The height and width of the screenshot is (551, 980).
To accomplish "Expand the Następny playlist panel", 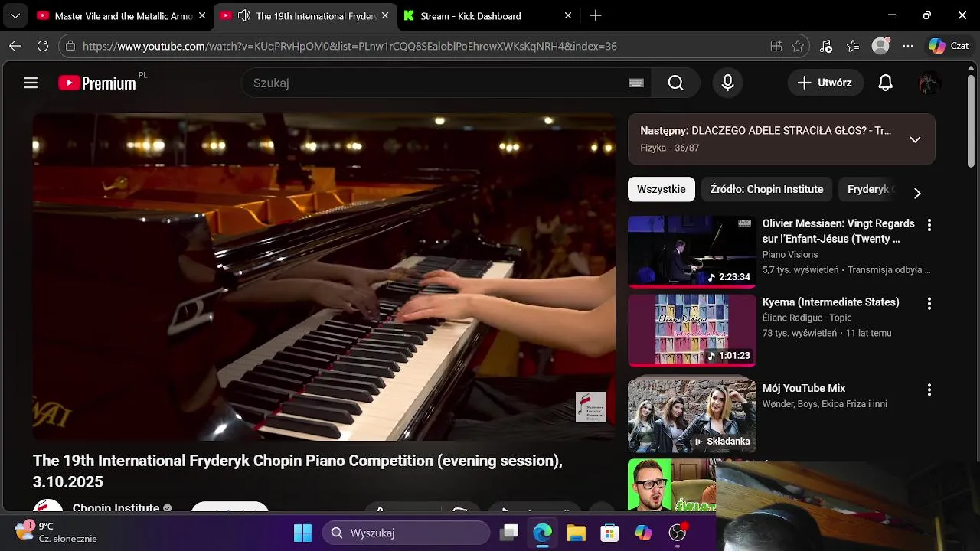I will [x=915, y=139].
